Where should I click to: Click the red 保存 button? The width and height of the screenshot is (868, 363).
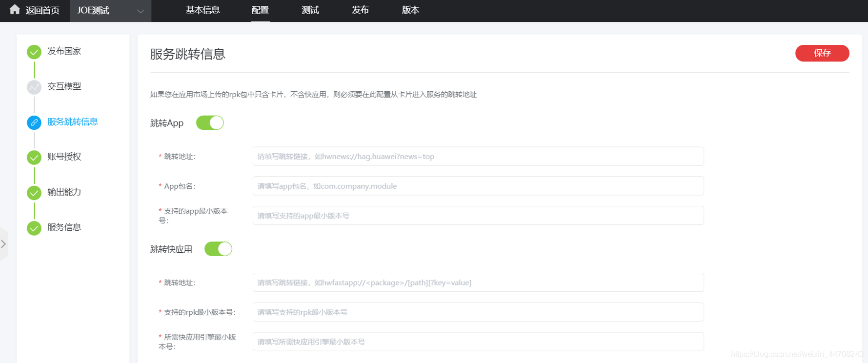click(822, 53)
